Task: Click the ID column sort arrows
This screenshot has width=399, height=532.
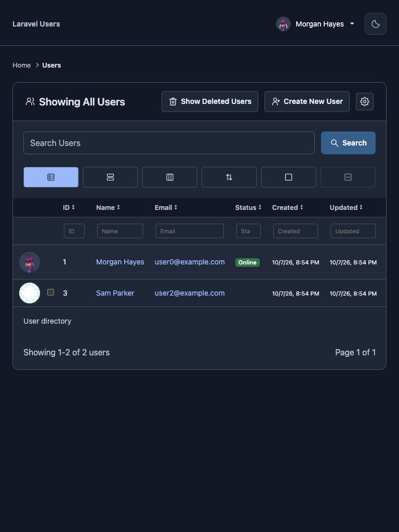Action: 73,207
